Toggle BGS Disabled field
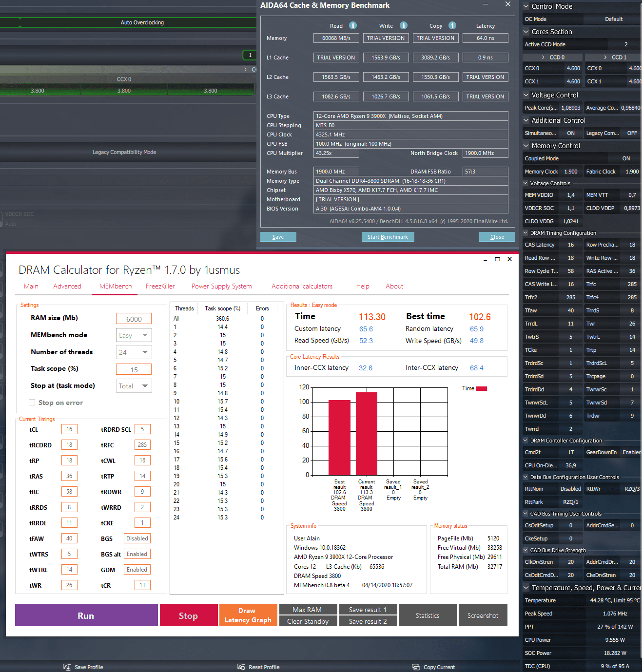The image size is (642, 672). 137,538
